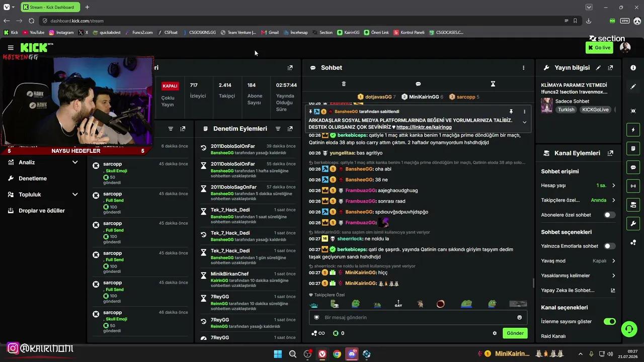Click the green support headset icon
644x362 pixels.
click(x=629, y=329)
